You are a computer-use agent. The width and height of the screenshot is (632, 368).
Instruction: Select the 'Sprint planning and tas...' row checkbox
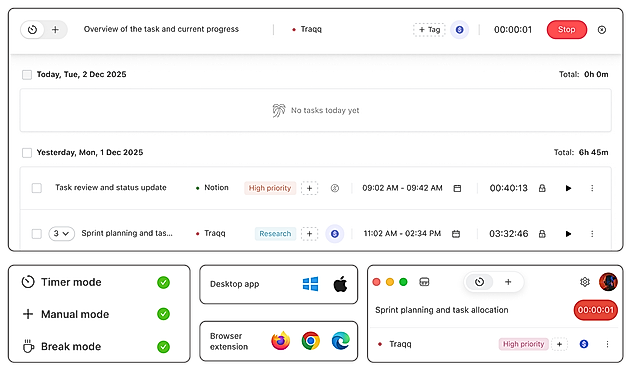click(x=37, y=234)
